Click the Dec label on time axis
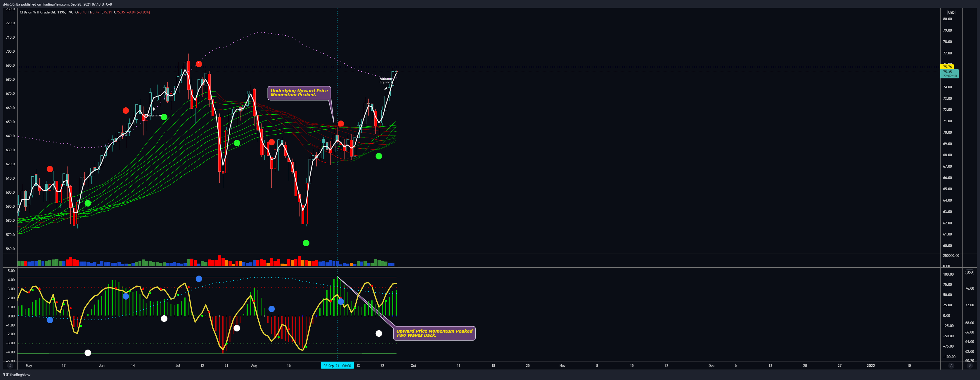The width and height of the screenshot is (980, 380). [x=711, y=366]
